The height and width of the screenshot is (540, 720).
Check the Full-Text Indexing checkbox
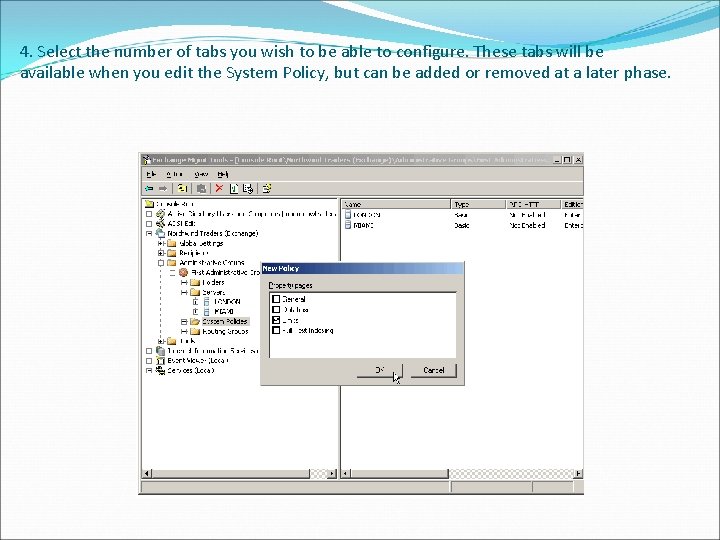276,330
